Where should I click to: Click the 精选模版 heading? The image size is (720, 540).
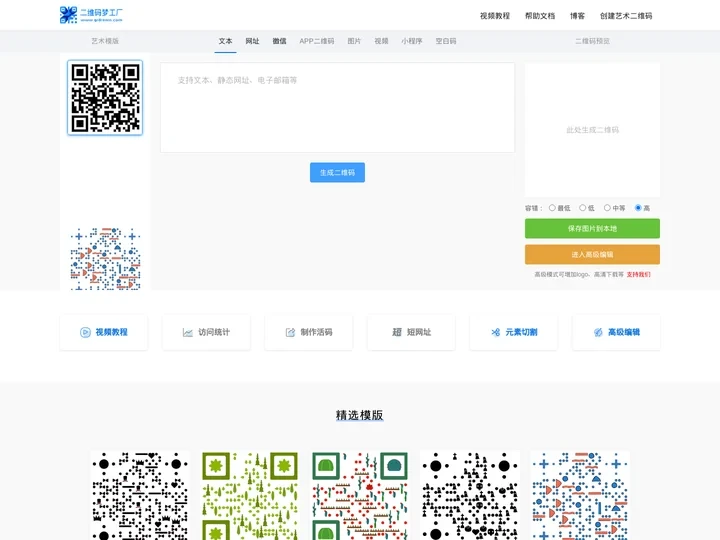tap(360, 415)
